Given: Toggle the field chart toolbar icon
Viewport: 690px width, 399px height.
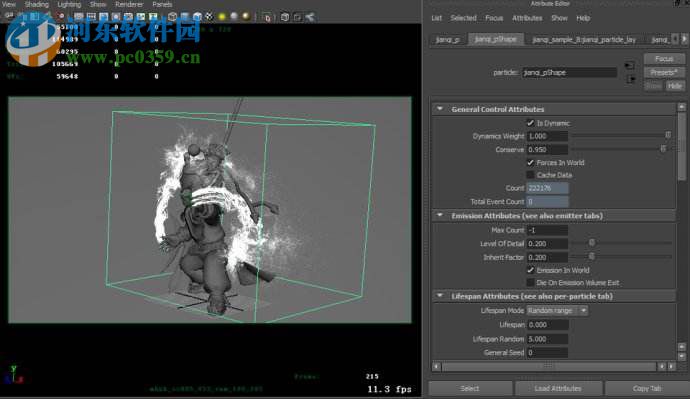Looking at the screenshot, I should click(x=128, y=17).
